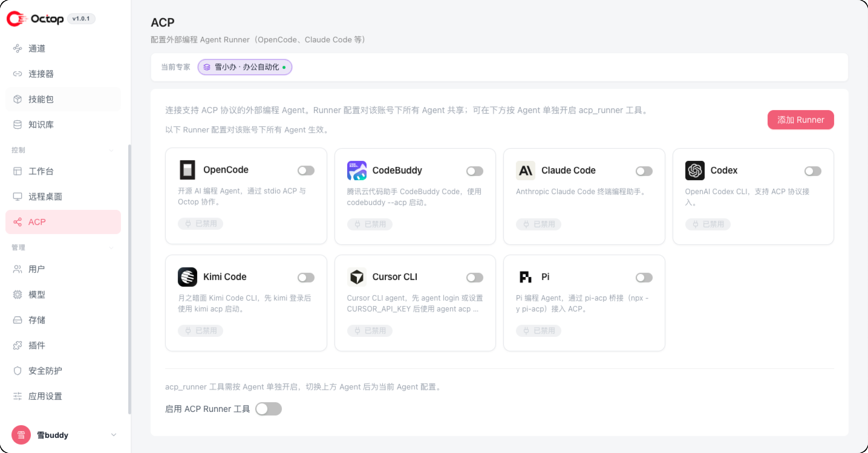
Task: Collapse the 控制 sidebar section
Action: (x=111, y=150)
